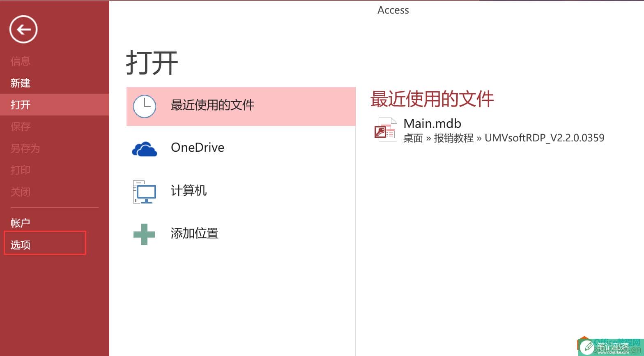Click the green plus add-location icon
This screenshot has height=356, width=644.
point(144,234)
